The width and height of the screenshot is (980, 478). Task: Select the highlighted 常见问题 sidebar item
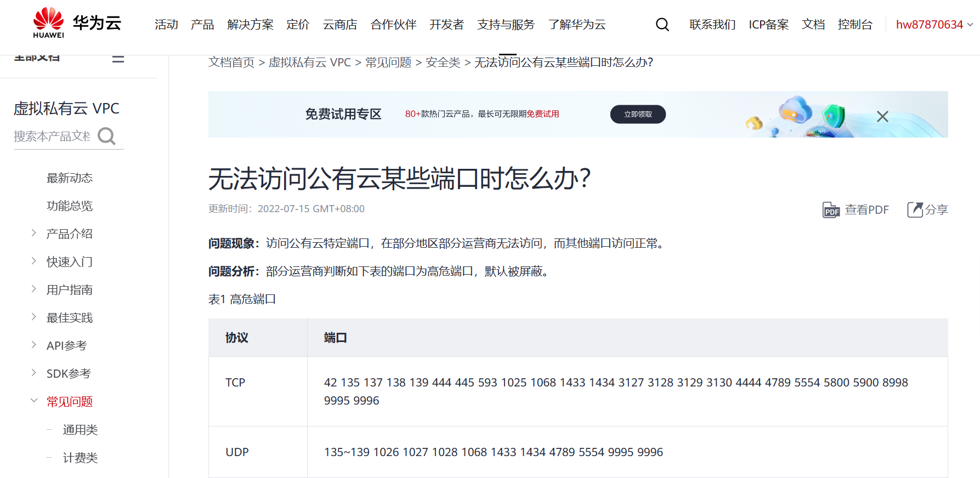[x=70, y=402]
